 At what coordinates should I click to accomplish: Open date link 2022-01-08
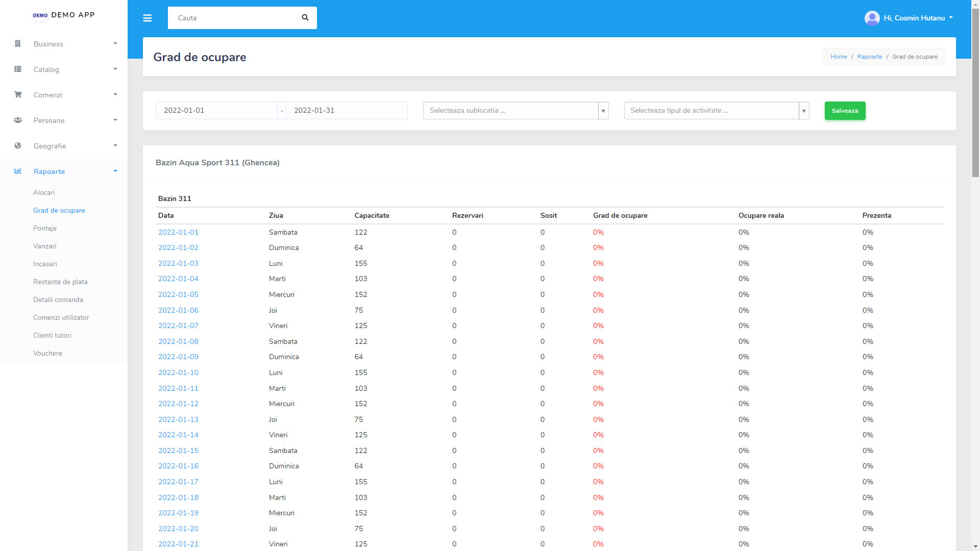(178, 341)
